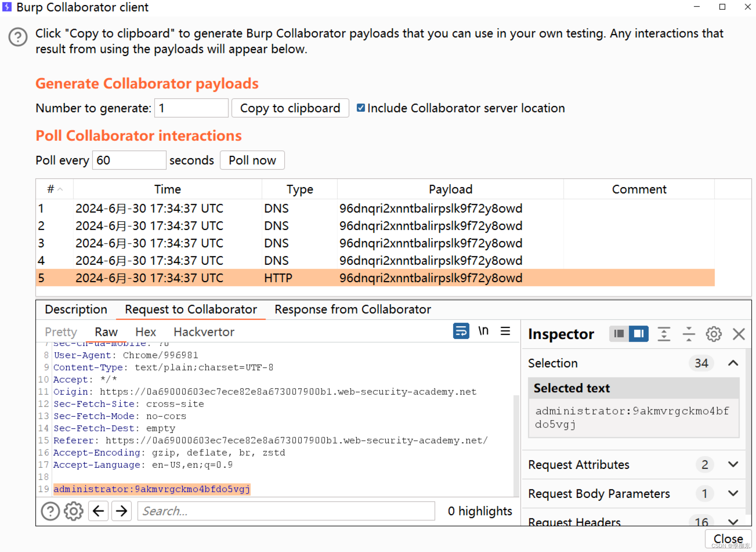Switch to Raw view
Viewport: 756px width, 552px height.
point(106,332)
